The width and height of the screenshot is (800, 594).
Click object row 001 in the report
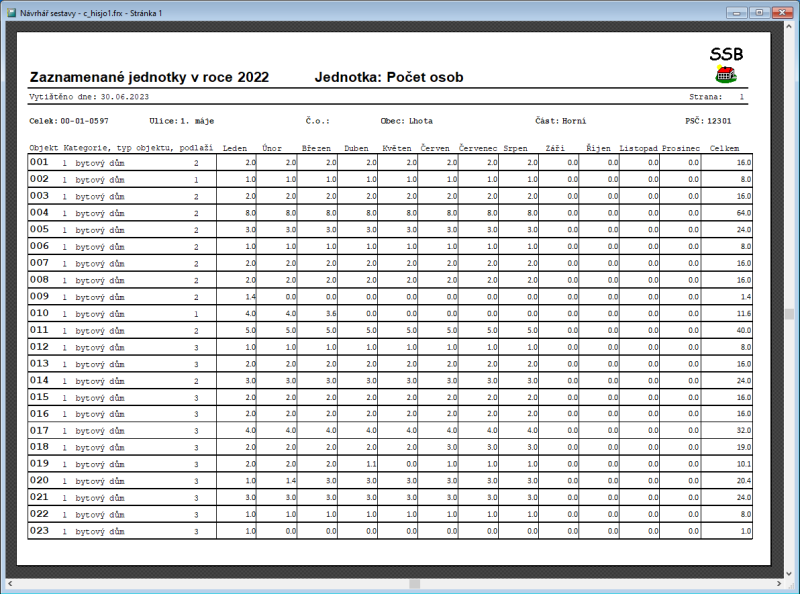[39, 161]
